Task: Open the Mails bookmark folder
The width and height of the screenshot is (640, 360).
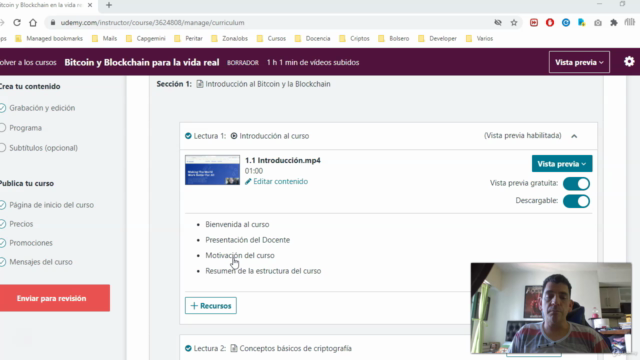Action: (x=105, y=38)
